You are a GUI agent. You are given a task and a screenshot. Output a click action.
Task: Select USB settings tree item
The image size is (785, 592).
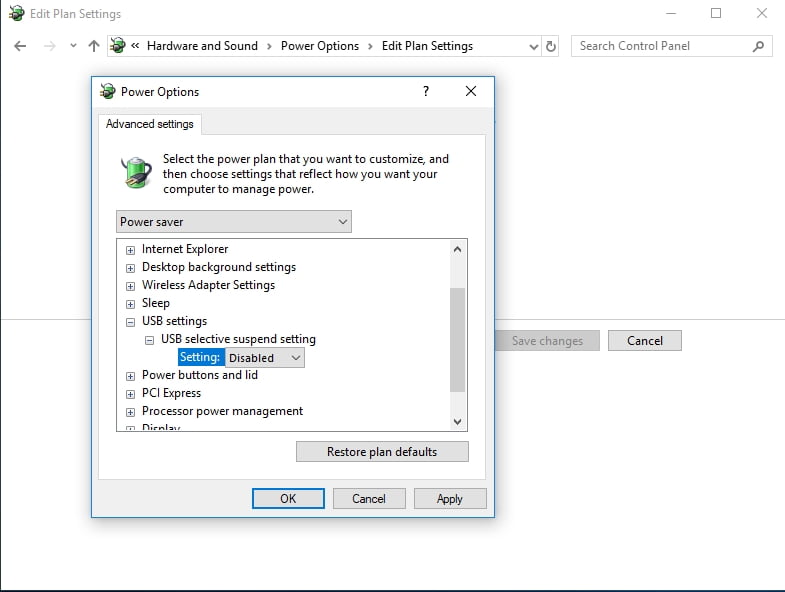point(174,321)
